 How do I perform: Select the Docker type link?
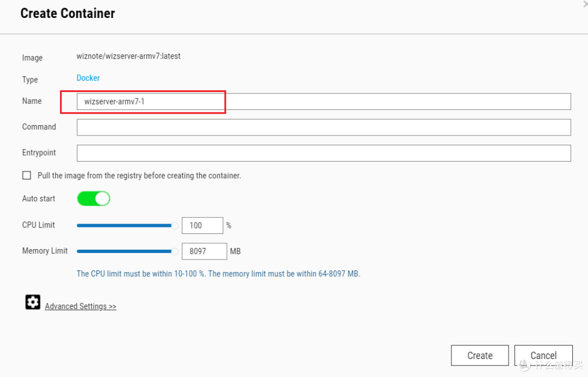tap(88, 78)
